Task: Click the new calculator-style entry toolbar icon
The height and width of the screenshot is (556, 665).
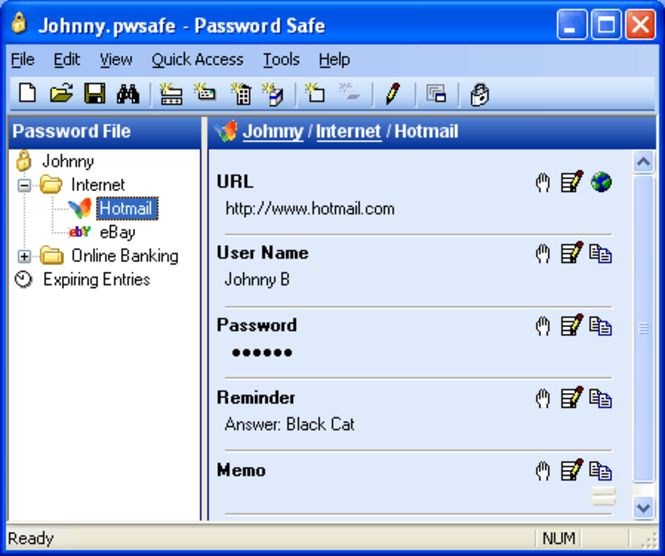Action: [241, 93]
